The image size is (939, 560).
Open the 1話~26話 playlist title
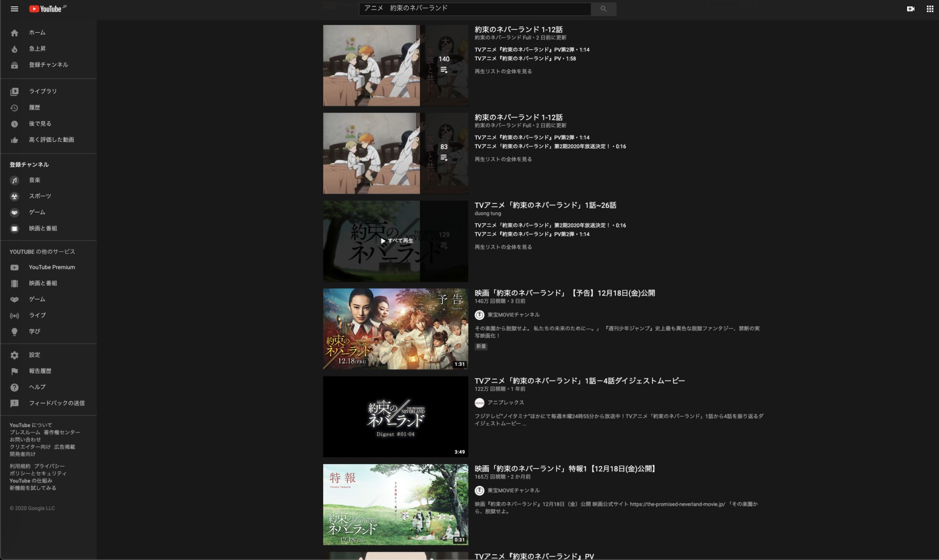pos(545,205)
